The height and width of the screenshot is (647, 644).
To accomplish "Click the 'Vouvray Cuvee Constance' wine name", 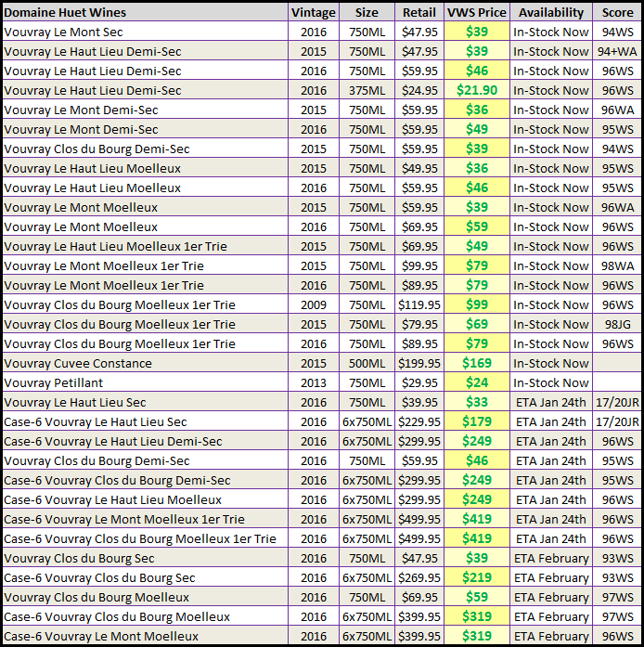I will point(78,363).
